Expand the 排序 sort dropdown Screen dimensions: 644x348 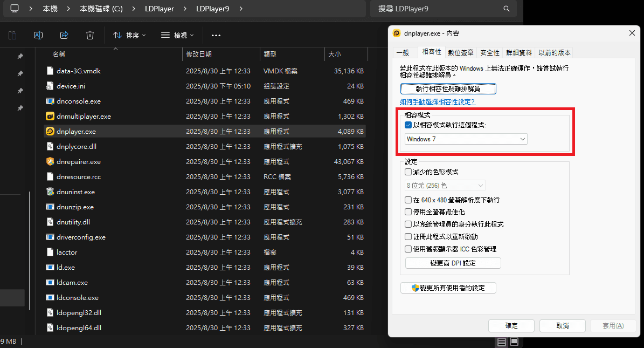(x=129, y=35)
